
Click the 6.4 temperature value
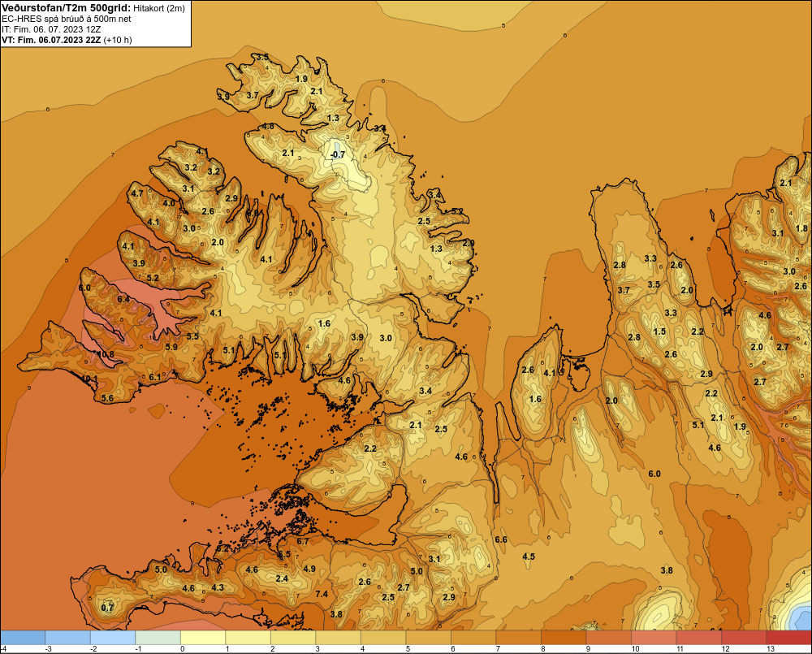[123, 299]
